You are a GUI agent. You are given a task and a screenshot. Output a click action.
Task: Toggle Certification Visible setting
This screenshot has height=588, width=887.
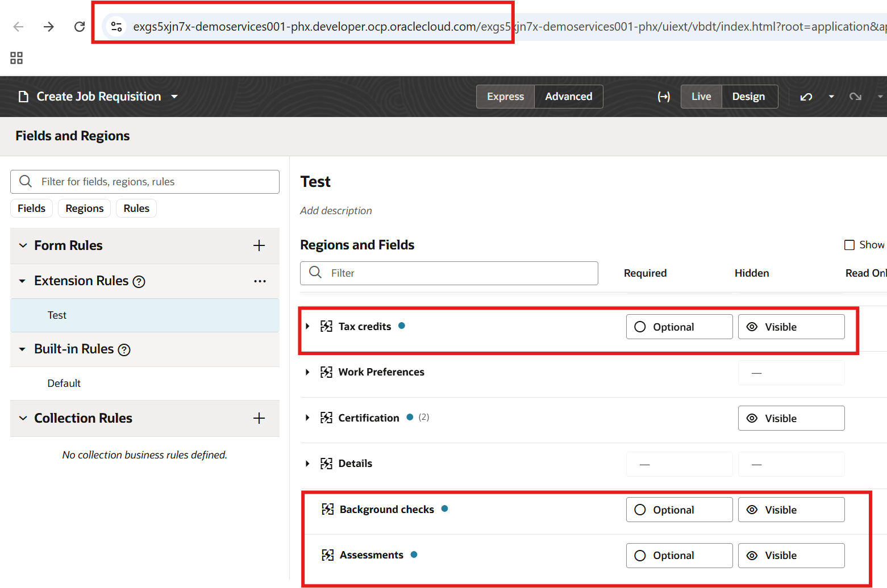pos(792,418)
